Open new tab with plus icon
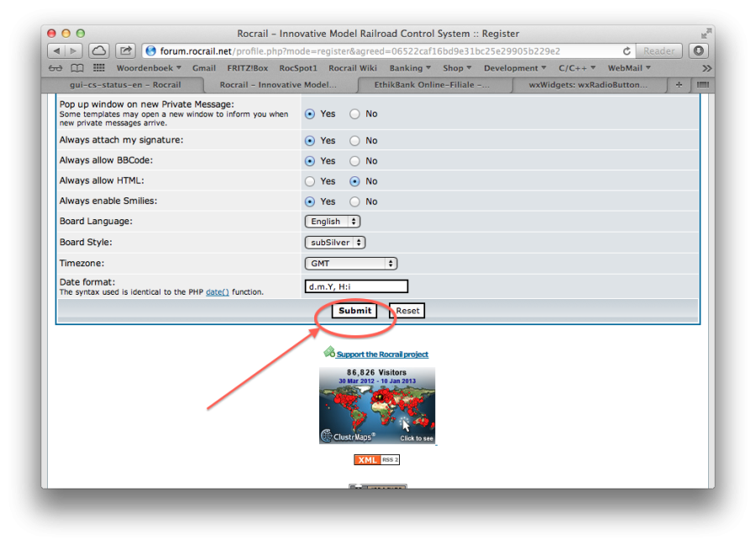The image size is (756, 545). (x=679, y=85)
